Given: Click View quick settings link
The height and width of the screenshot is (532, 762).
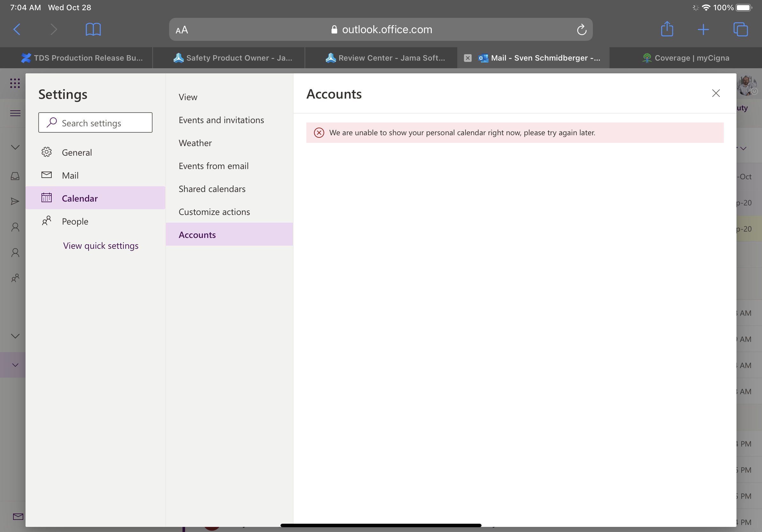Looking at the screenshot, I should click(x=101, y=246).
